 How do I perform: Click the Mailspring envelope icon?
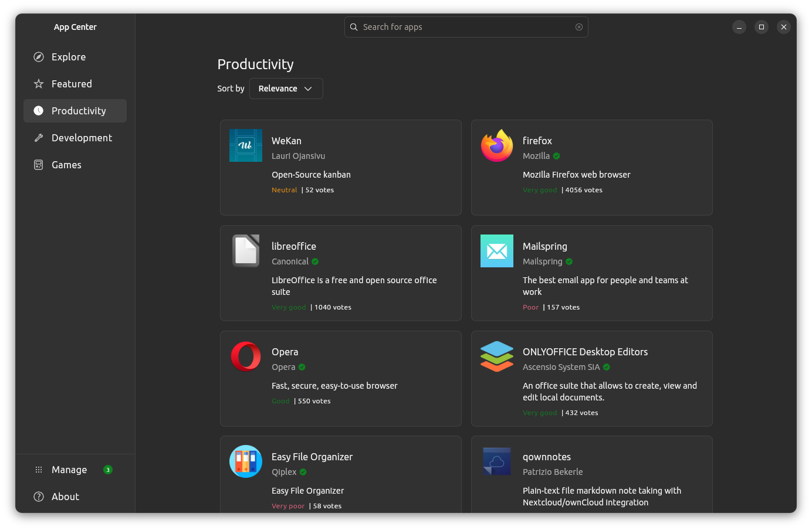pyautogui.click(x=496, y=251)
